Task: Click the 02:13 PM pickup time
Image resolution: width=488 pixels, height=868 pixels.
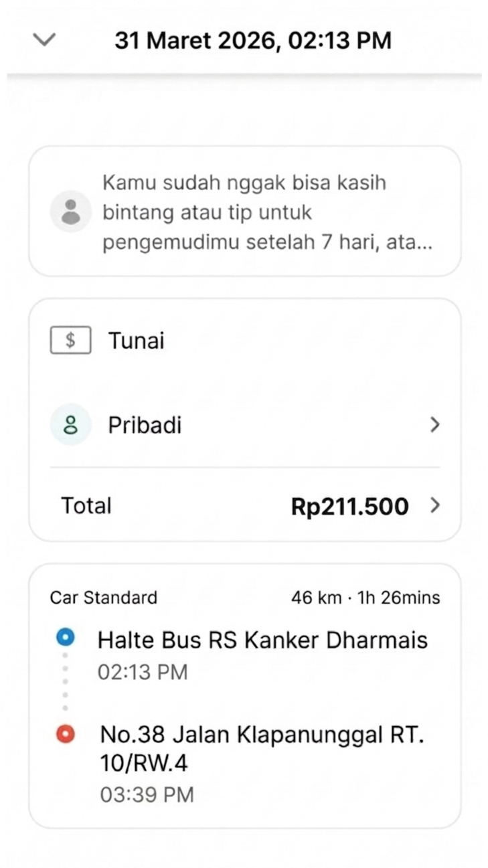Action: 143,671
